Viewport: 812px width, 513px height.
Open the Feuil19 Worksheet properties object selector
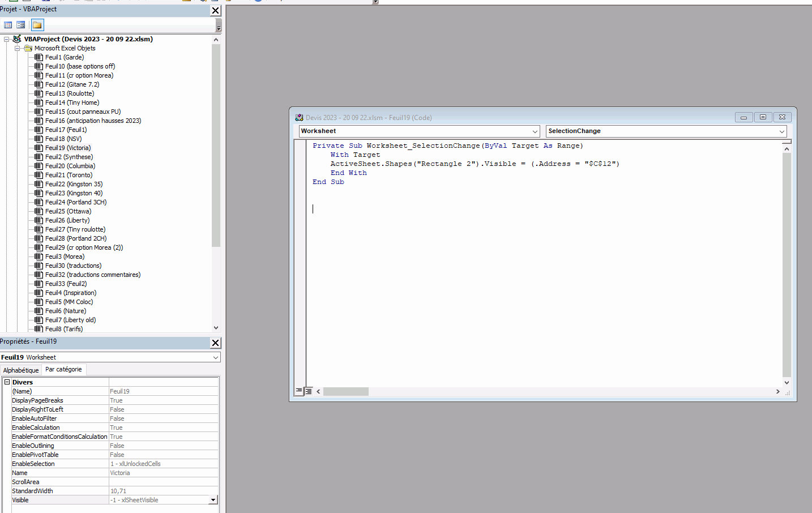pyautogui.click(x=215, y=357)
